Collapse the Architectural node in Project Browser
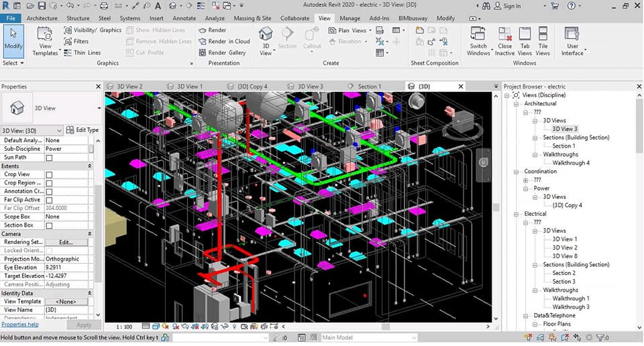The height and width of the screenshot is (346, 644). (517, 104)
